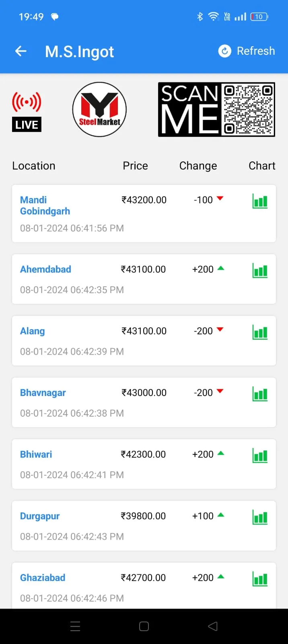This screenshot has height=644, width=288.
Task: Open chart icon for Ahemdabad
Action: coord(260,270)
